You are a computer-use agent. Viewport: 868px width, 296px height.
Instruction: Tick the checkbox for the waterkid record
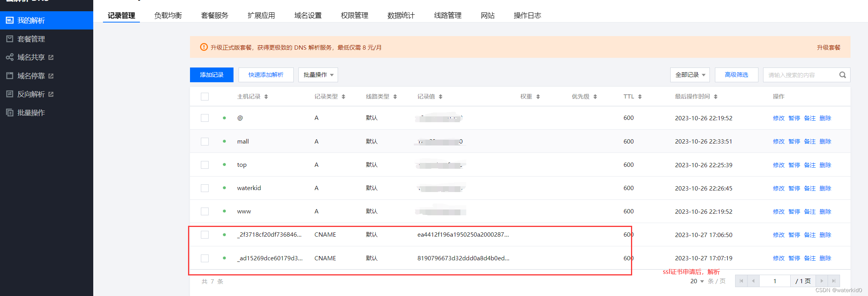click(205, 188)
